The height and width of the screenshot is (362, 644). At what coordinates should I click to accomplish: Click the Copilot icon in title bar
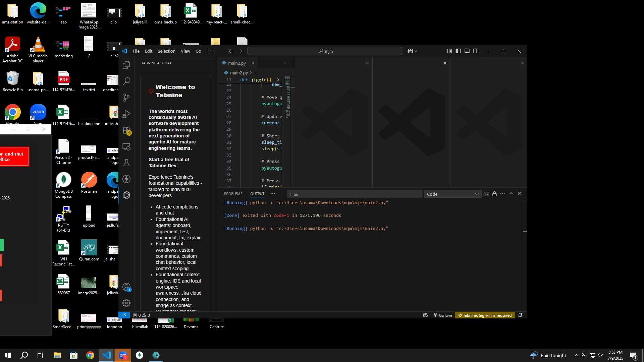410,51
